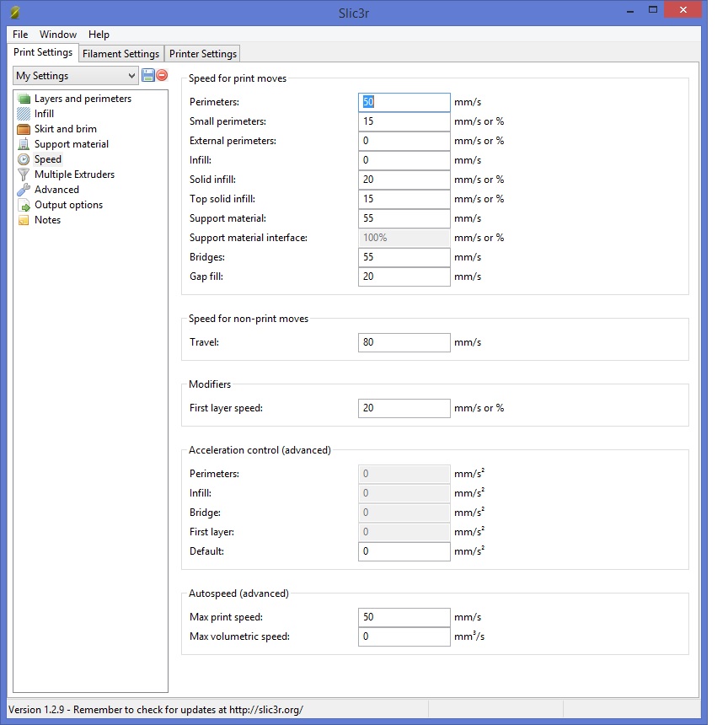Screen dimensions: 728x725
Task: Open the My Settings preset dropdown
Action: tap(76, 76)
